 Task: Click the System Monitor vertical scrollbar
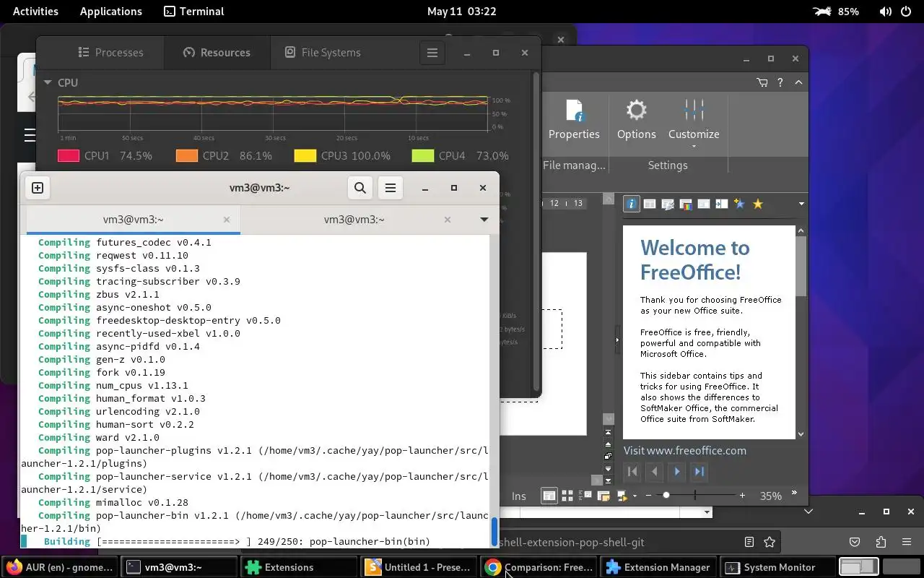click(x=536, y=231)
